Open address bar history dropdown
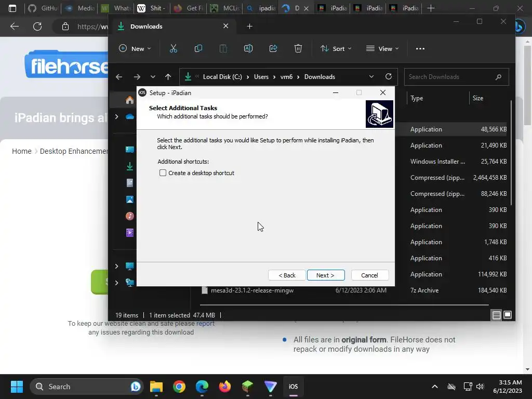The image size is (532, 399). 371,77
